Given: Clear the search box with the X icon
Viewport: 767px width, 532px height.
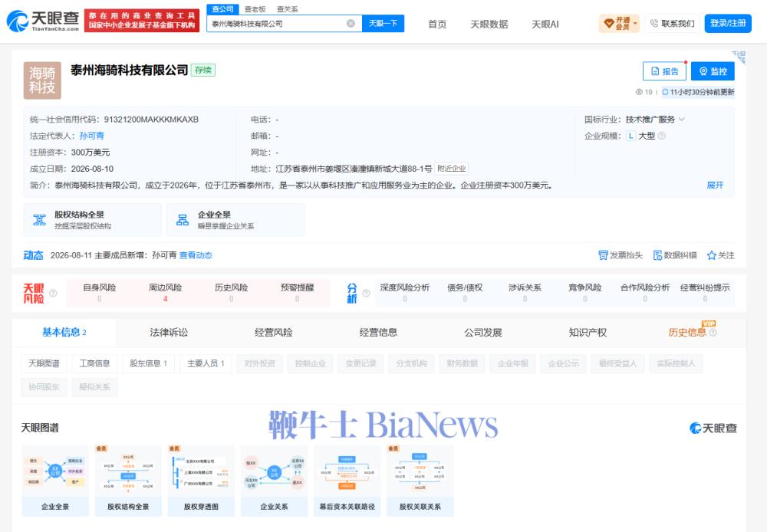Looking at the screenshot, I should [351, 24].
